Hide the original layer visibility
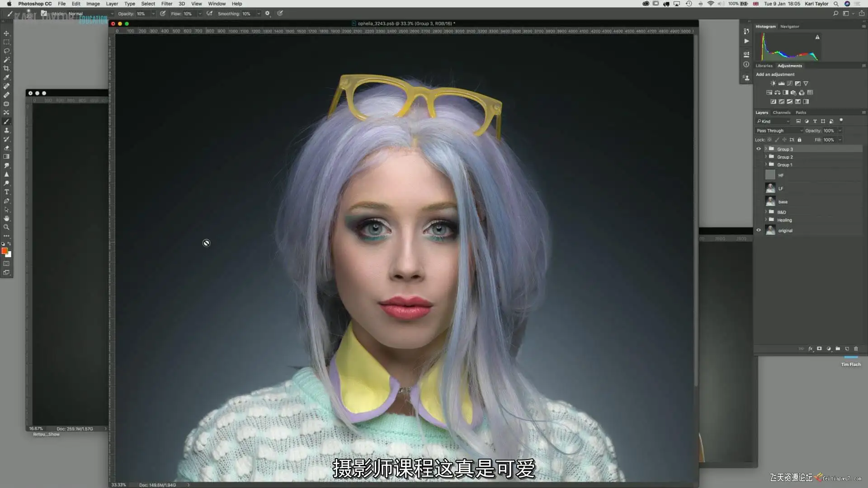This screenshot has height=488, width=868. point(759,230)
